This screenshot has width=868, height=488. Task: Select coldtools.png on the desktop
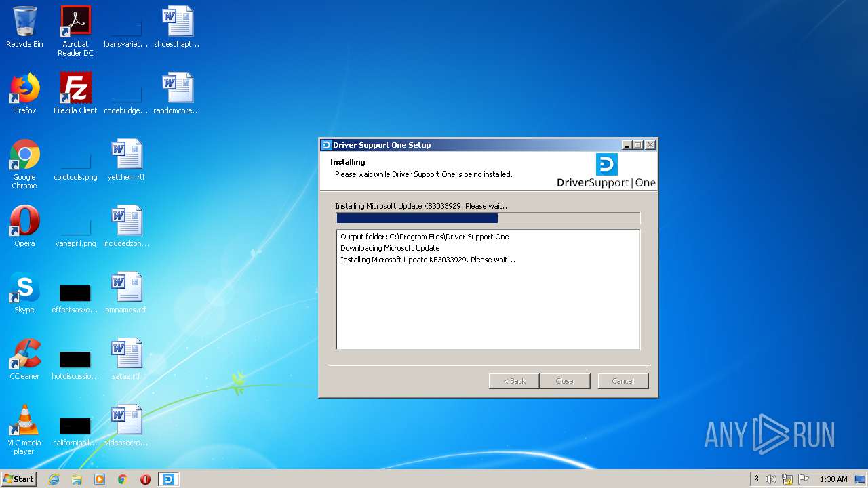coord(75,160)
